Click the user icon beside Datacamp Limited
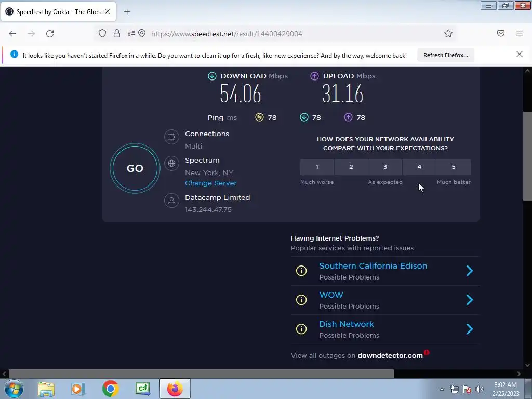 tap(171, 201)
